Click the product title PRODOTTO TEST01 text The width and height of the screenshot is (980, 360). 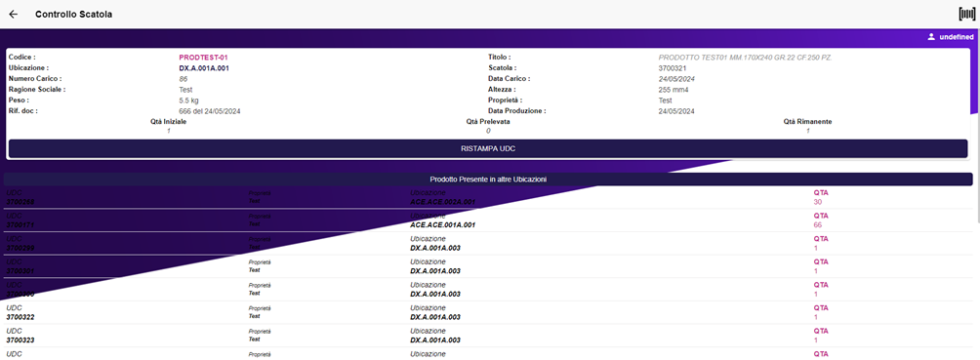[745, 57]
